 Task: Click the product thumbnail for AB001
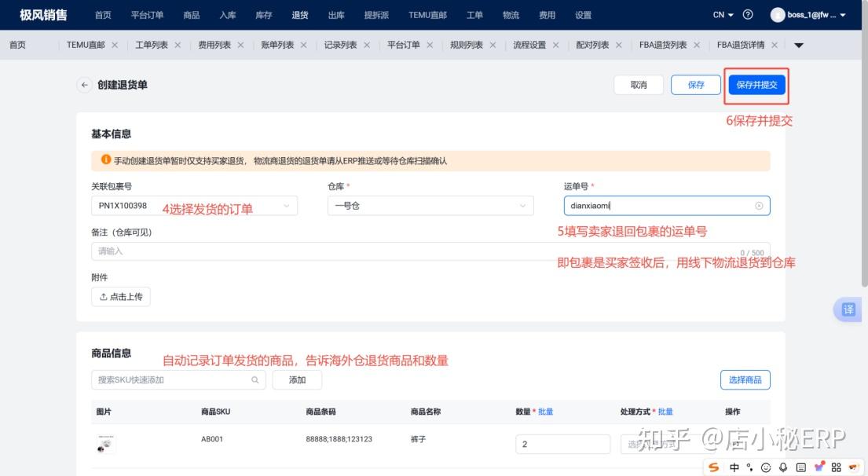(x=106, y=444)
